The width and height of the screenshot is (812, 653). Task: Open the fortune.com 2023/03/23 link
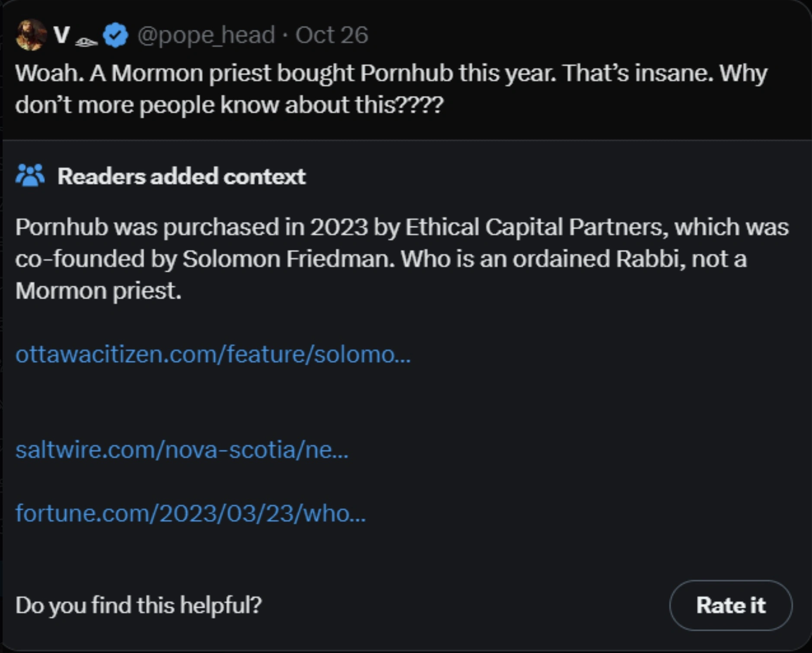[190, 513]
